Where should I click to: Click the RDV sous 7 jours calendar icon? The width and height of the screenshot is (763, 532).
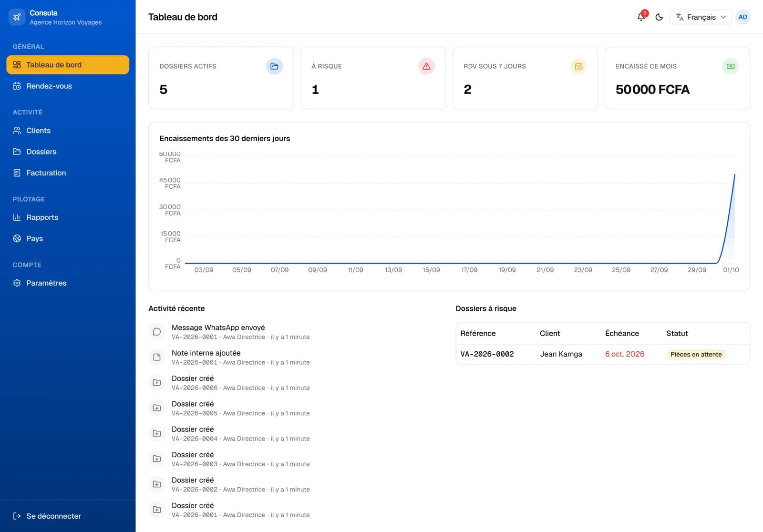click(578, 66)
